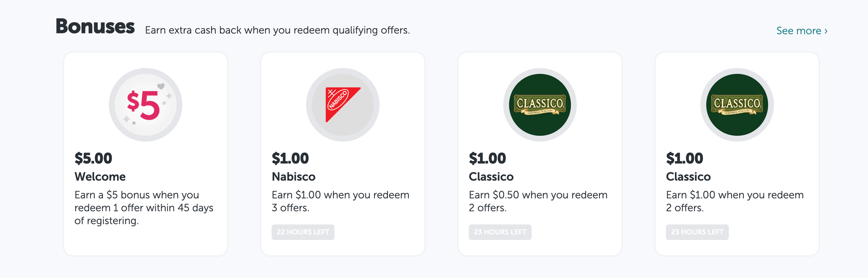868x278 pixels.
Task: Click the $1.00 amount on Nabisco card
Action: (x=290, y=159)
